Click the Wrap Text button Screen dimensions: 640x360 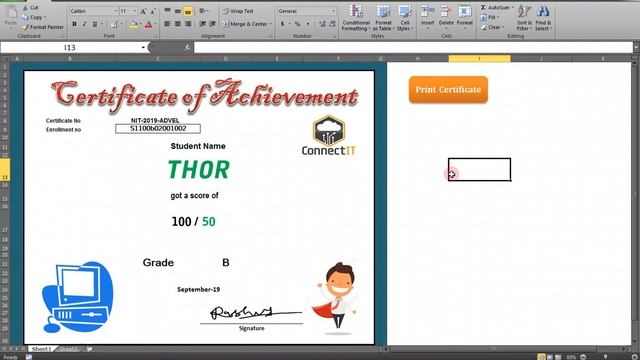pos(238,11)
